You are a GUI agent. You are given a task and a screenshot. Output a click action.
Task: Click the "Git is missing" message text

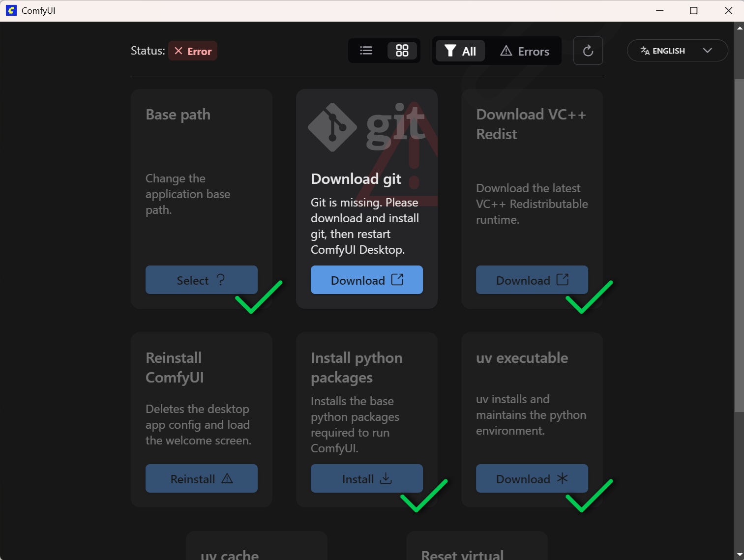(x=365, y=226)
